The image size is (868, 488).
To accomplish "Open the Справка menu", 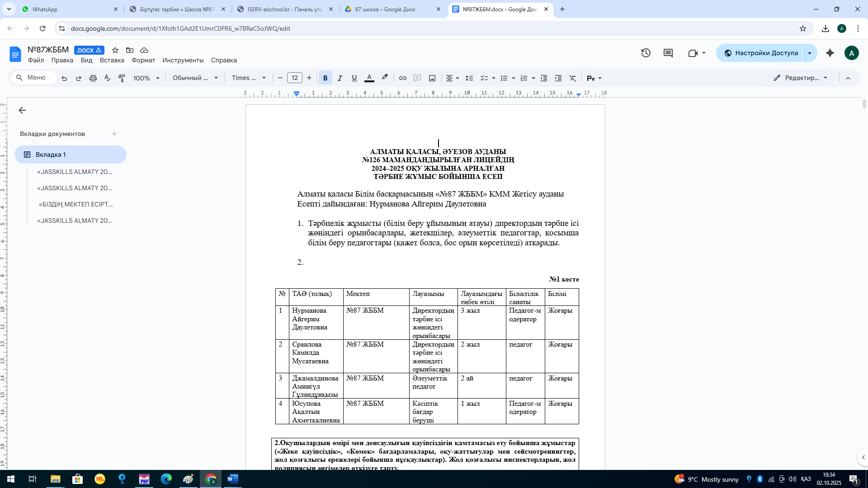I will pyautogui.click(x=224, y=60).
